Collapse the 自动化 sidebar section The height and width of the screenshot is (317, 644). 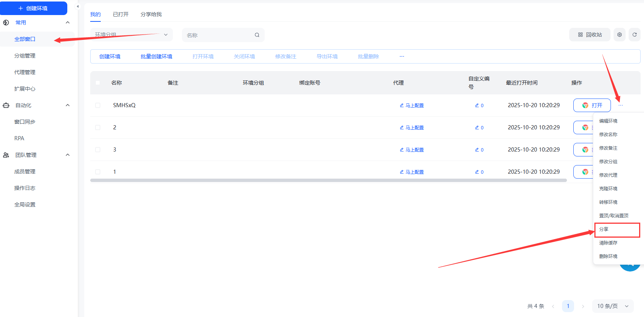coord(68,105)
